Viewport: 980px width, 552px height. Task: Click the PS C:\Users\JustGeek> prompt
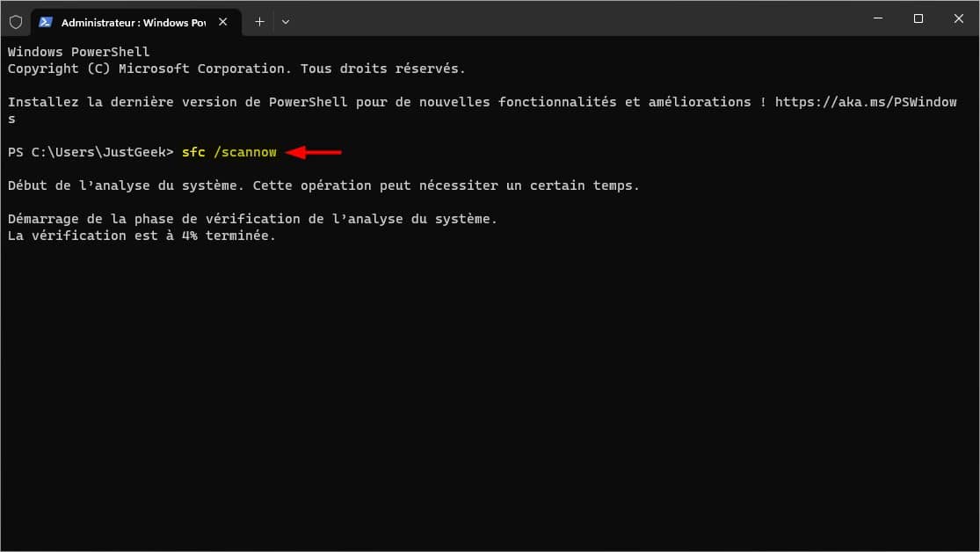click(91, 152)
